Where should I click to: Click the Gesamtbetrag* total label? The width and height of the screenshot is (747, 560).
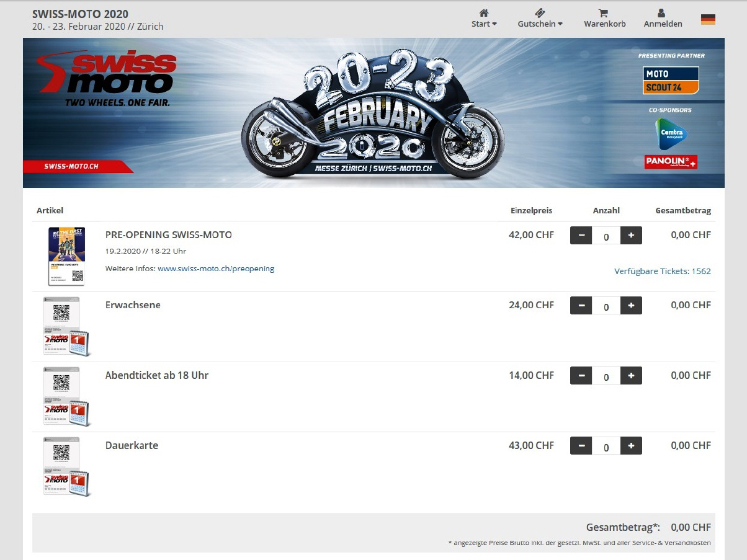(x=623, y=528)
